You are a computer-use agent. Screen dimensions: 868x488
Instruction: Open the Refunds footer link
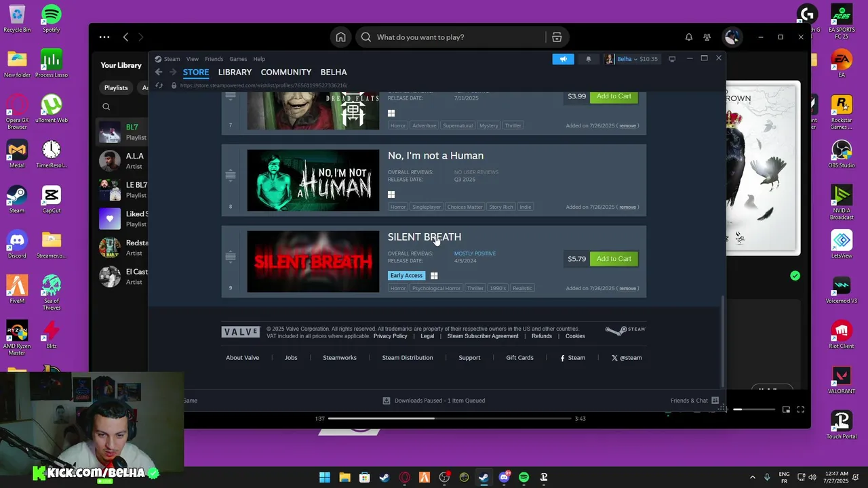(x=542, y=336)
